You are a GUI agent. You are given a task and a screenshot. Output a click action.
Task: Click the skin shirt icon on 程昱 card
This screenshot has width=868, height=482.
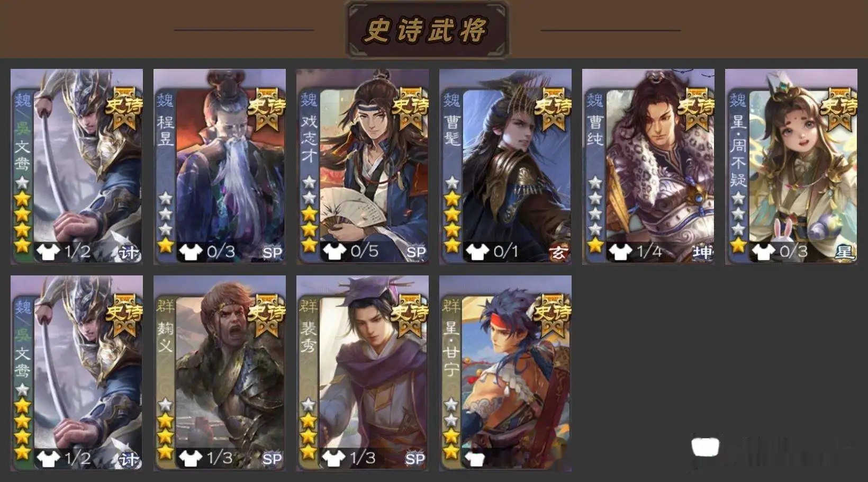tap(191, 252)
